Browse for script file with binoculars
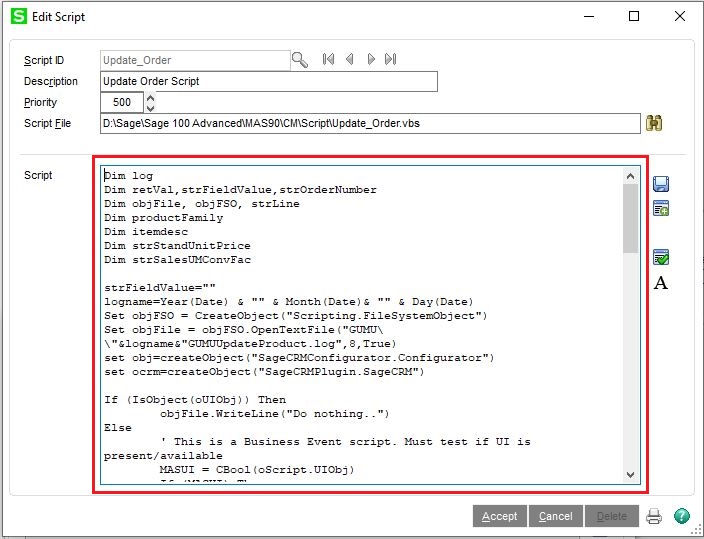Screen dimensions: 704x539 (655, 123)
